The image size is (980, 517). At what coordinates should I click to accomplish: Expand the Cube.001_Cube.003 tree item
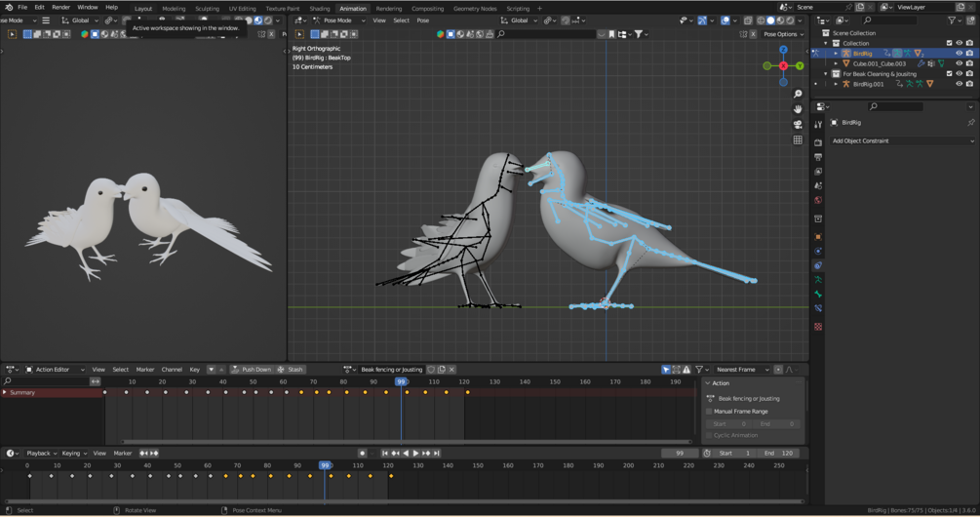tap(836, 63)
